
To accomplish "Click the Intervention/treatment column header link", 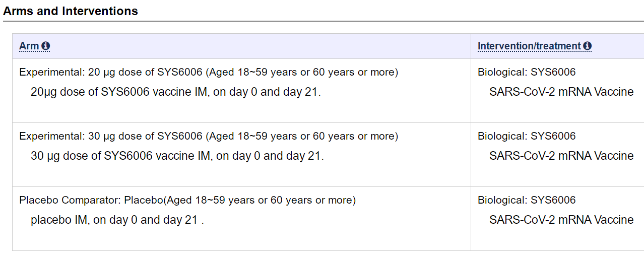I will 529,46.
